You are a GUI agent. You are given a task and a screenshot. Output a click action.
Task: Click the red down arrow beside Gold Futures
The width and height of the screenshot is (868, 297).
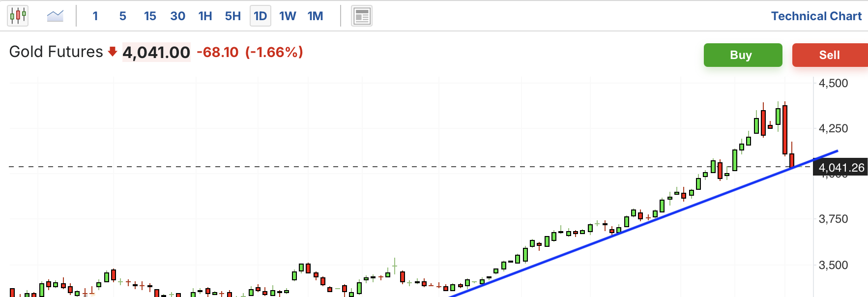(113, 52)
